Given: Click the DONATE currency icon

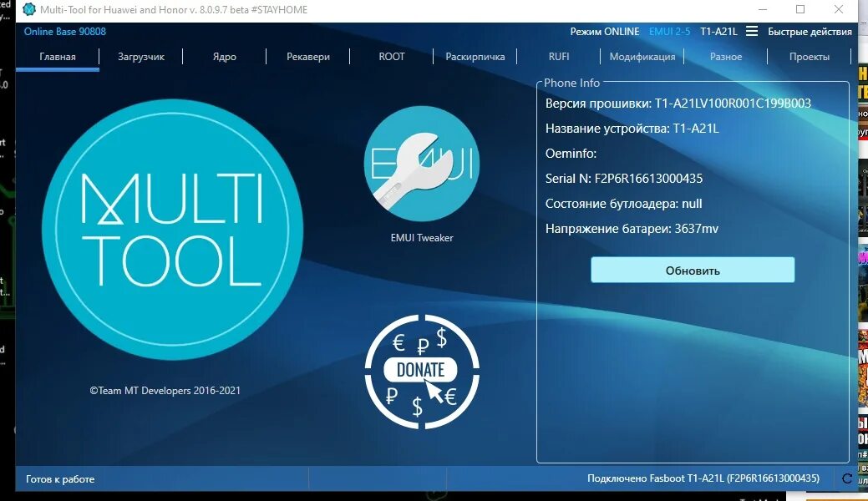Looking at the screenshot, I should [x=422, y=372].
